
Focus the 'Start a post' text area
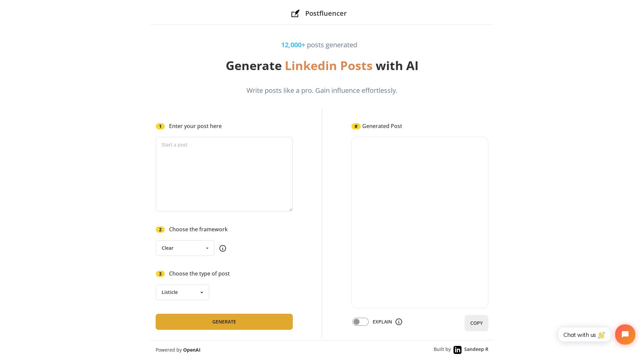pos(224,174)
